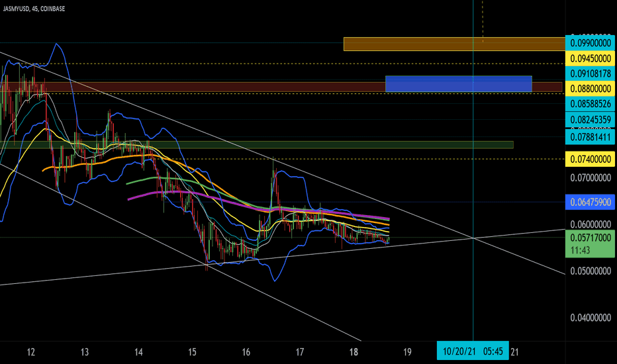This screenshot has height=364, width=617.
Task: Click date 17 on time axis
Action: pos(300,352)
